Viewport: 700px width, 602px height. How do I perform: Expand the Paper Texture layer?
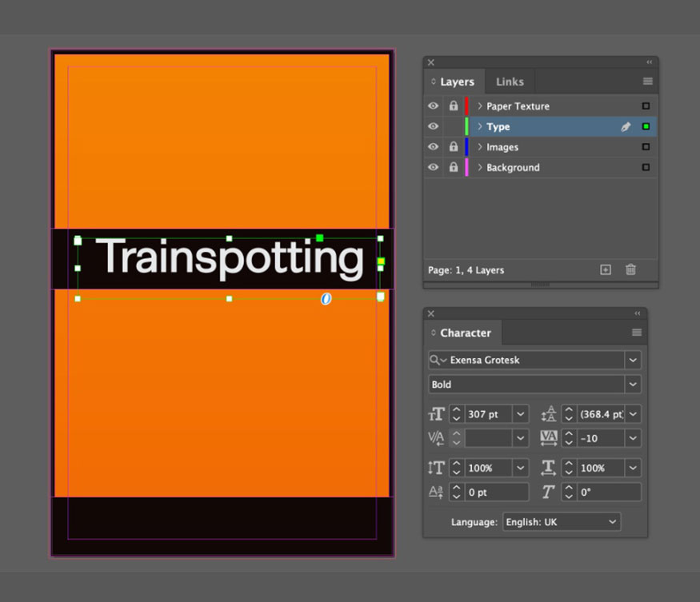pyautogui.click(x=480, y=106)
